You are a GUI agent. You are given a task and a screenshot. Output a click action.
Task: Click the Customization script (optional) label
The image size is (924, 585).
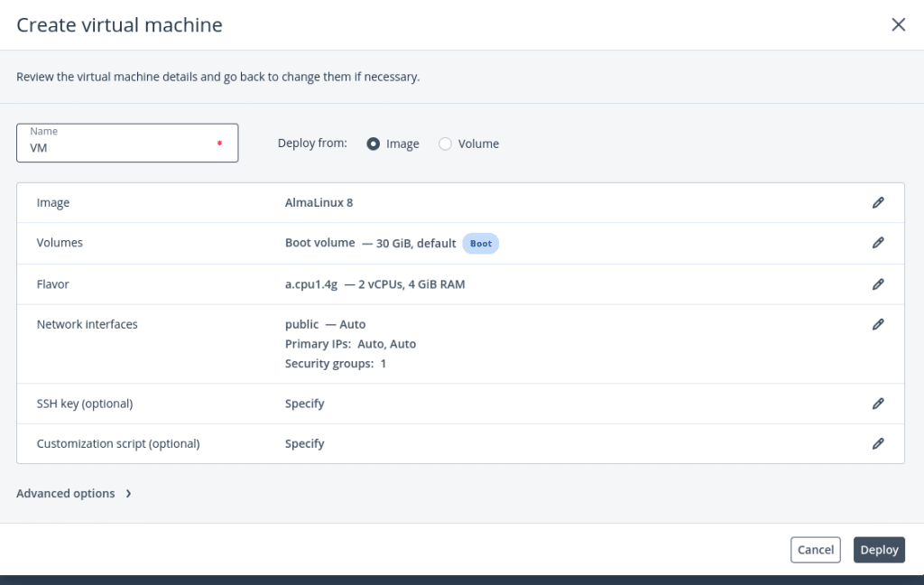(x=118, y=443)
